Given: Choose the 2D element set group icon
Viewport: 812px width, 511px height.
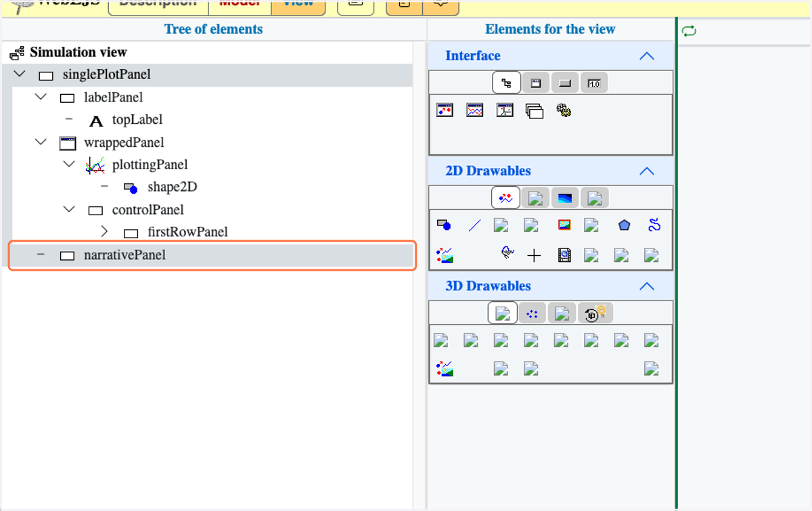Looking at the screenshot, I should click(445, 255).
